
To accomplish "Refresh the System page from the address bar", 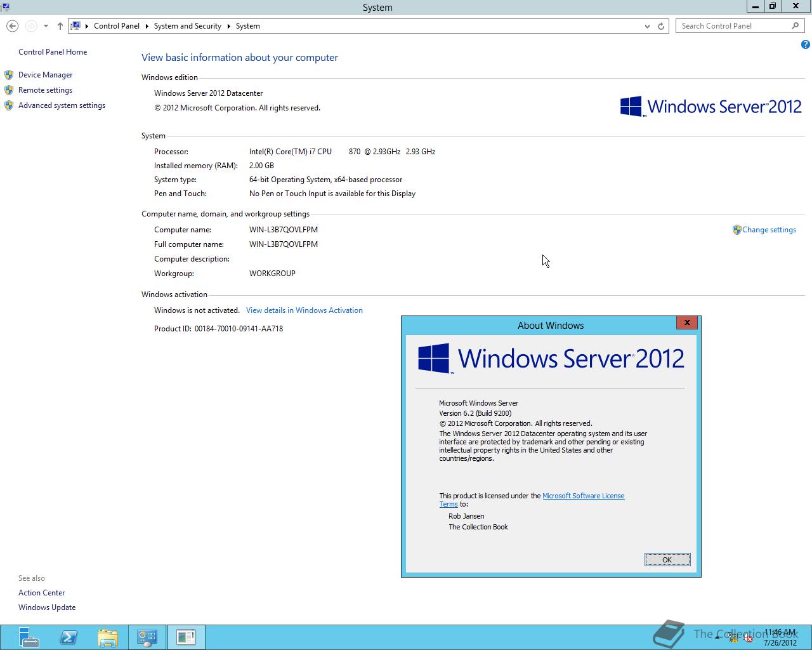I will coord(661,26).
